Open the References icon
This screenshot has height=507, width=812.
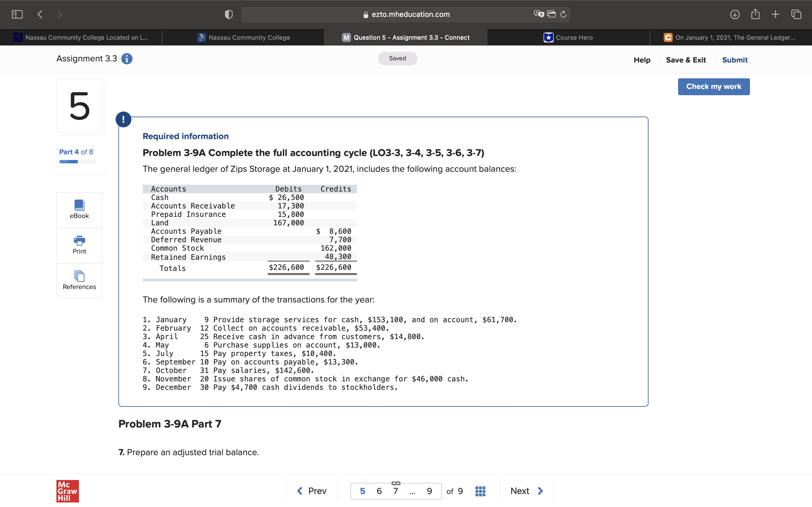(x=79, y=276)
